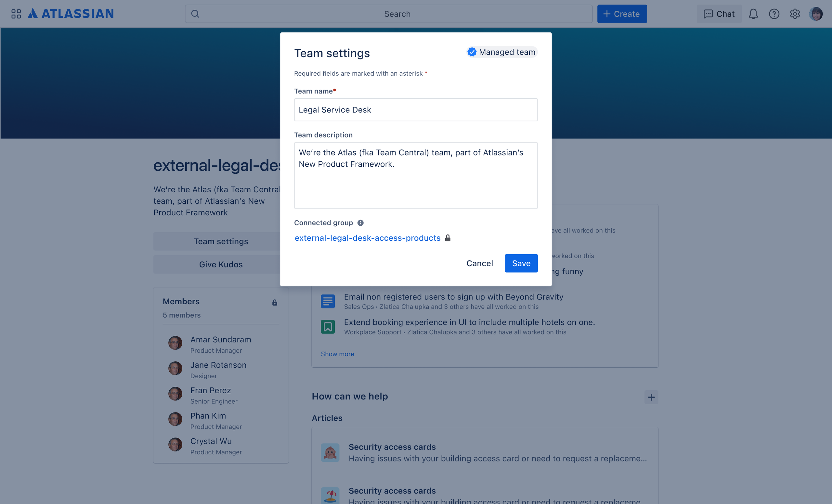Open the external-legal-desk-access-products group link
Image resolution: width=832 pixels, height=504 pixels.
point(367,238)
